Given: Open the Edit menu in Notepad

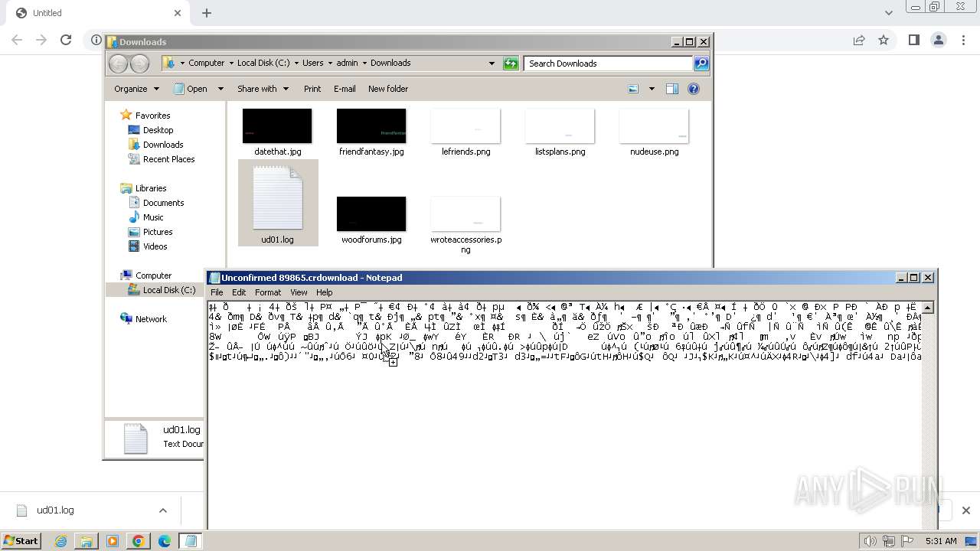Looking at the screenshot, I should [x=239, y=292].
